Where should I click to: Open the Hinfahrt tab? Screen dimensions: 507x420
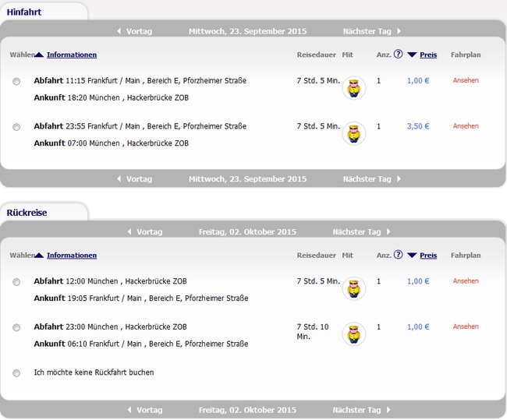click(23, 10)
